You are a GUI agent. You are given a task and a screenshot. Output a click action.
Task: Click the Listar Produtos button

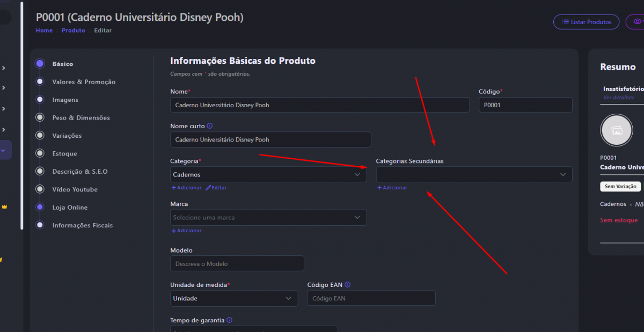coord(586,22)
